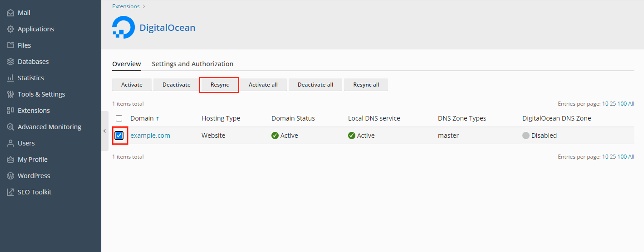Collapse the sidebar with left chevron

[105, 131]
